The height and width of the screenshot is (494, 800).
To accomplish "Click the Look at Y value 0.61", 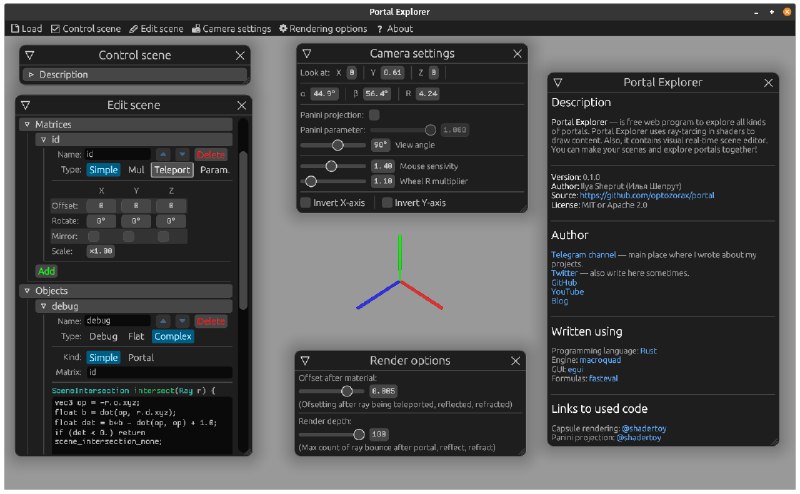I will pos(392,72).
